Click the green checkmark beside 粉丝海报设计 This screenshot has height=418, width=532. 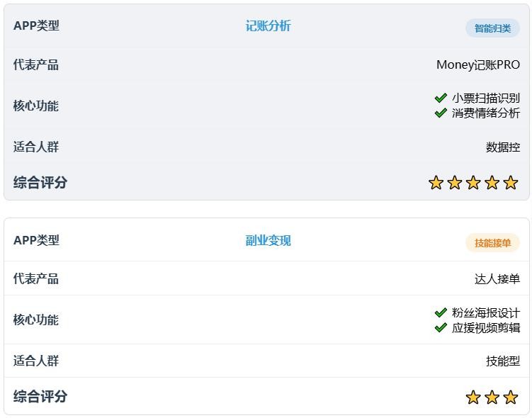(441, 312)
